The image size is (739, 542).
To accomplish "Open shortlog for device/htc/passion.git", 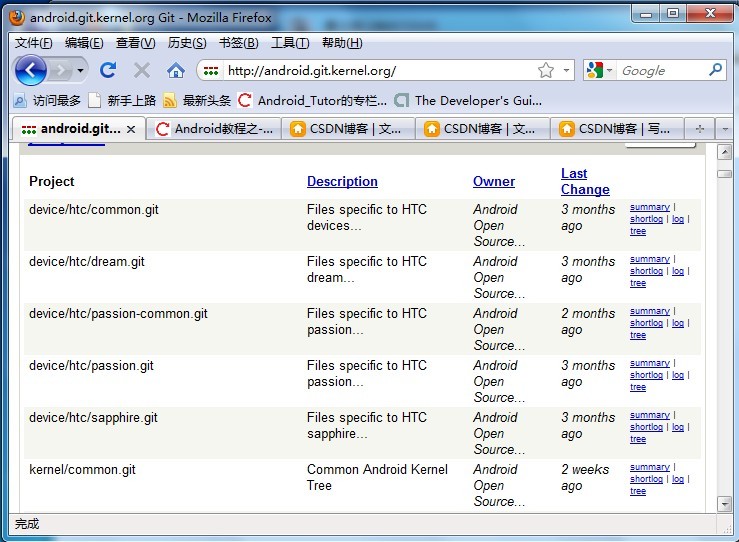I will click(646, 375).
